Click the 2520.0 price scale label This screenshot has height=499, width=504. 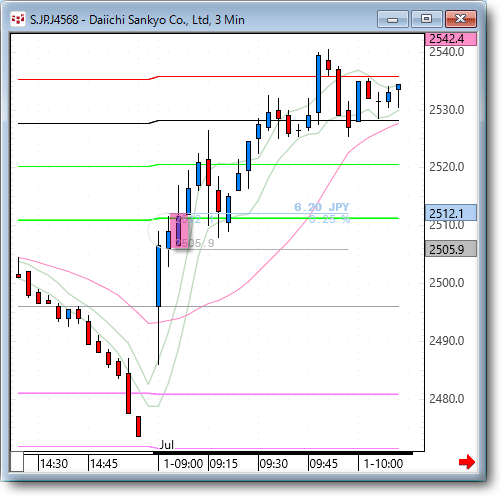(447, 167)
